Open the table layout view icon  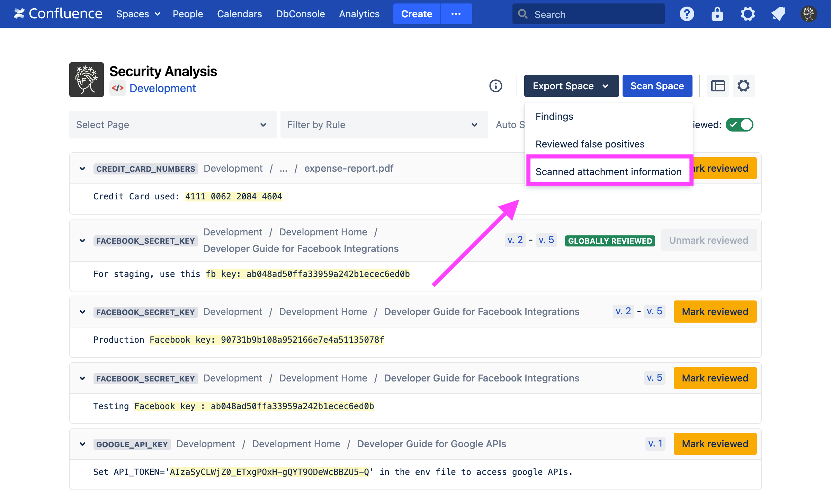click(x=718, y=86)
